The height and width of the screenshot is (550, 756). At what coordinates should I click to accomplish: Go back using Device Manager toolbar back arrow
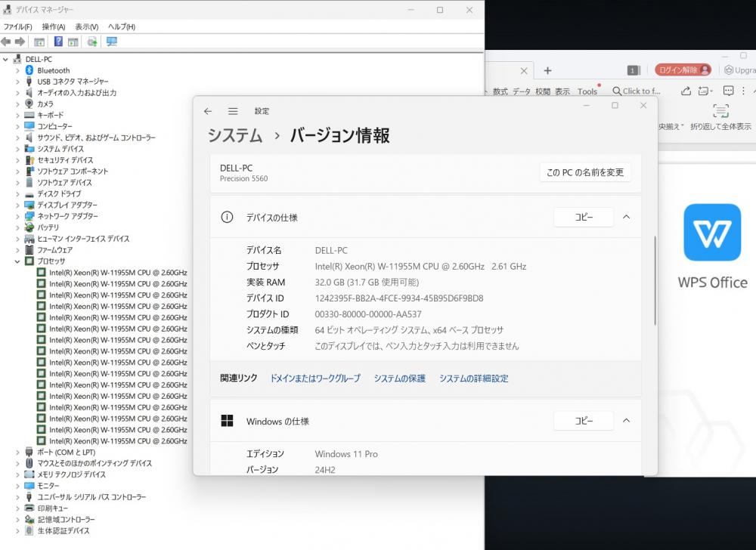pyautogui.click(x=6, y=42)
